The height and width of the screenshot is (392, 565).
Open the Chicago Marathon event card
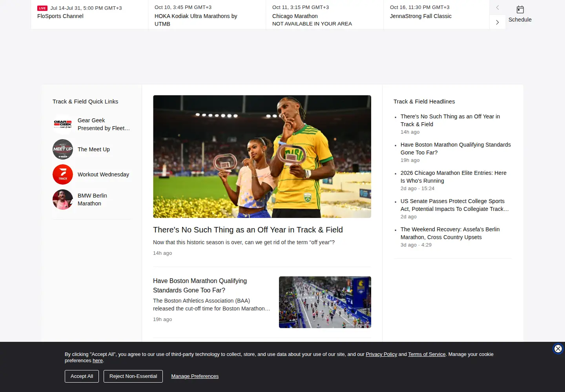(x=325, y=15)
